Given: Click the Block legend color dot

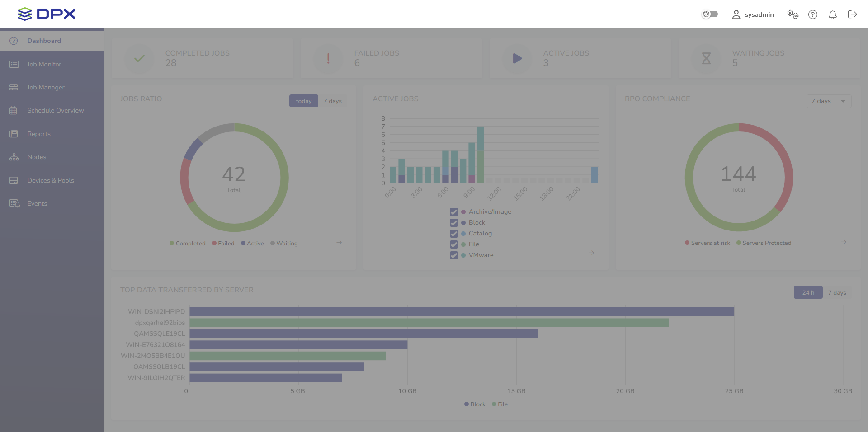Looking at the screenshot, I should (x=467, y=404).
